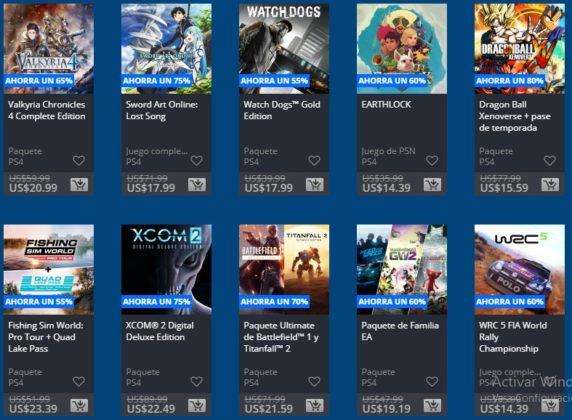572x420 pixels.
Task: Toggle wishlist heart for Dragon Ball Xenoverse
Action: (x=550, y=161)
